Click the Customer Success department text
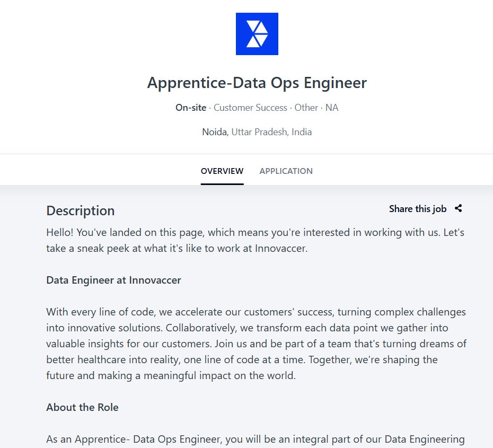Viewport: 493px width, 448px height. 250,108
